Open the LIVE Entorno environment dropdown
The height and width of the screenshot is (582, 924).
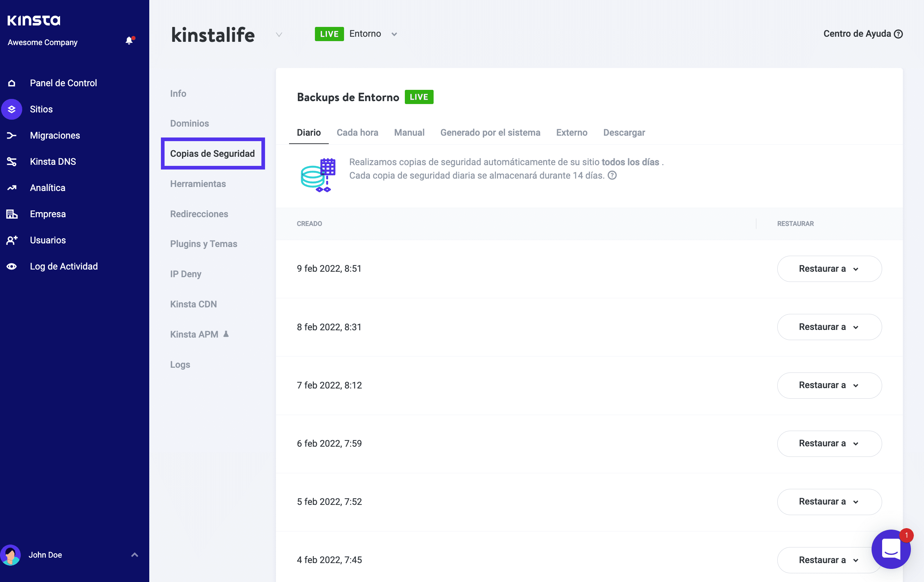394,34
